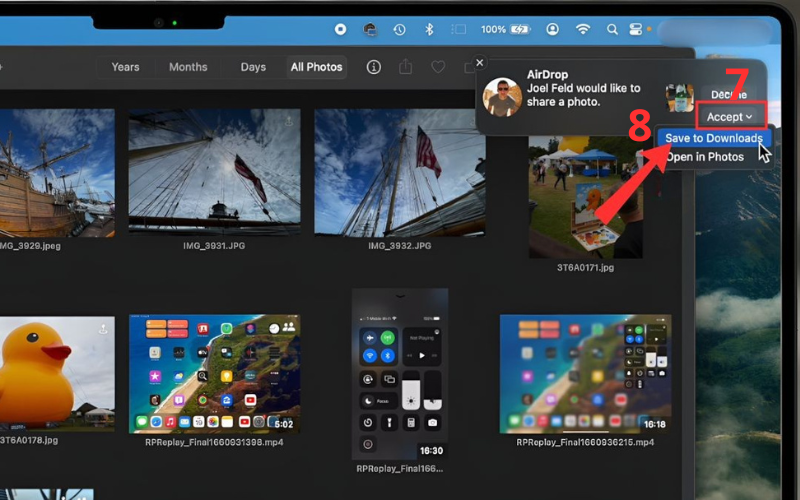Choose Save to Downloads from Accept menu
Viewport: 800px width, 500px height.
click(714, 138)
